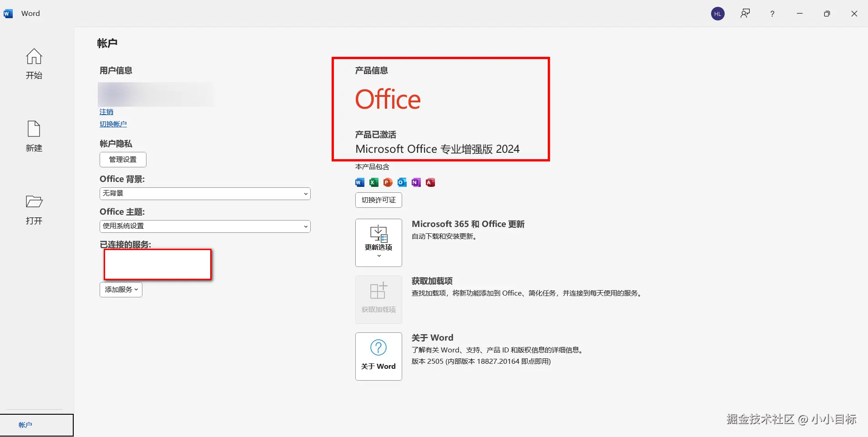This screenshot has width=868, height=437.
Task: Expand the Office 主题 dropdown
Action: (x=205, y=226)
